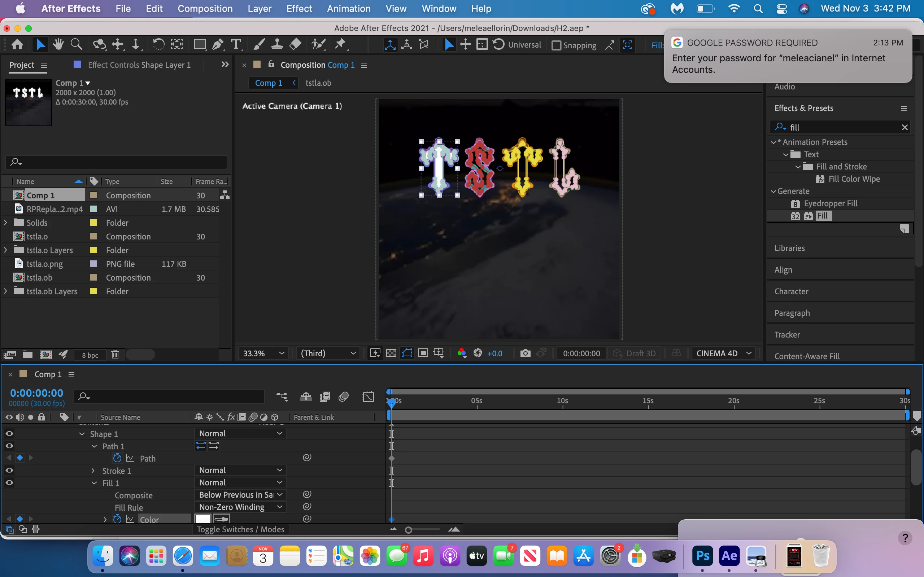This screenshot has height=577, width=924.
Task: Open the Fill Rule Non-Zero Winding dropdown
Action: 240,507
